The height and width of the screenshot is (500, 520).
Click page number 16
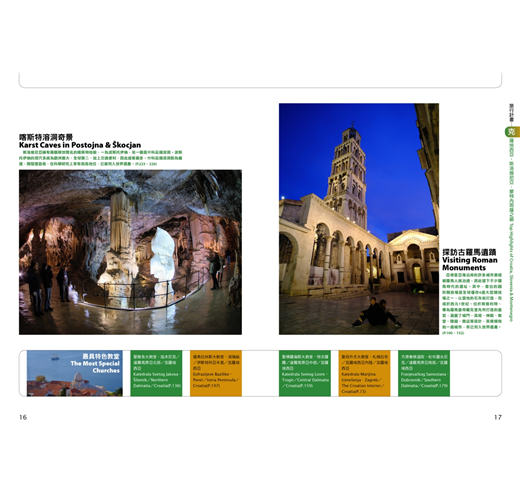pos(23,417)
